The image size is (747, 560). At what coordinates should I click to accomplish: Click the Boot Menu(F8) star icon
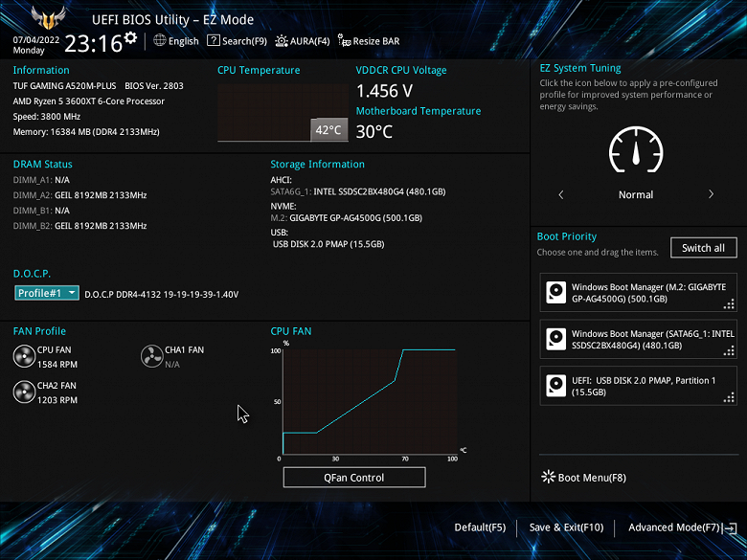pos(549,477)
